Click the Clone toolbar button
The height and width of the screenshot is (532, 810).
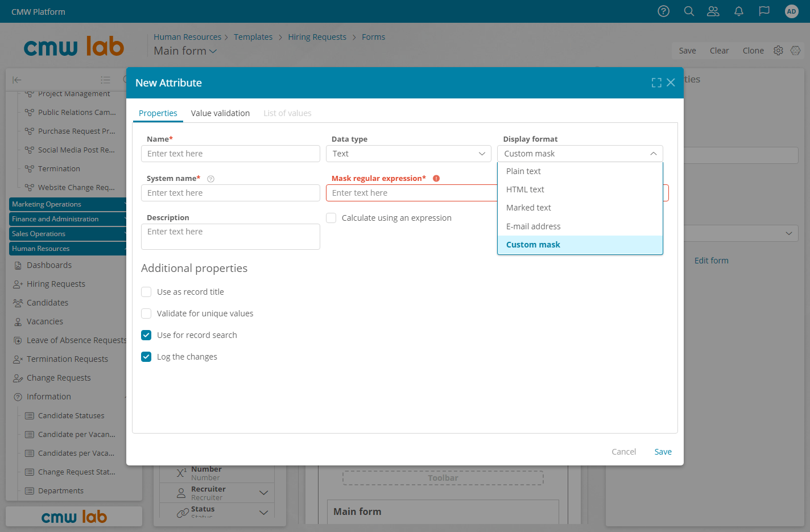tap(753, 51)
